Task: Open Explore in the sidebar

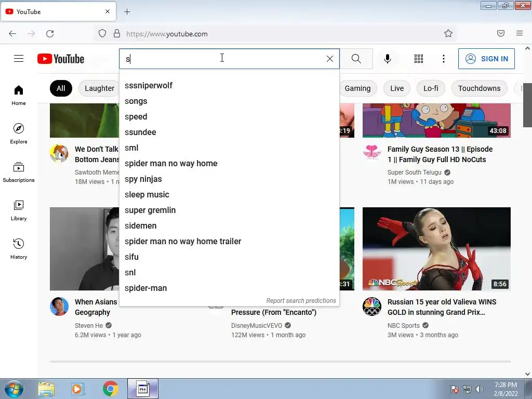Action: pyautogui.click(x=19, y=134)
